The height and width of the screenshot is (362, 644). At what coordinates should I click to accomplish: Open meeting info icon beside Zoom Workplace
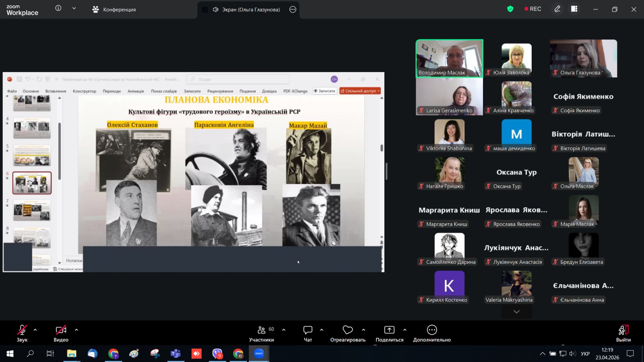(x=58, y=8)
